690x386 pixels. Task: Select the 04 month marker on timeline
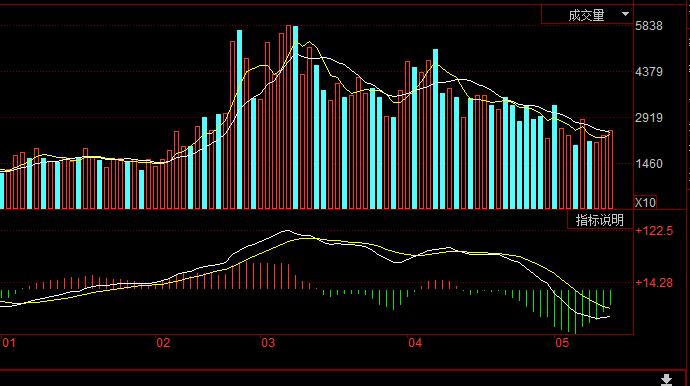[x=415, y=343]
